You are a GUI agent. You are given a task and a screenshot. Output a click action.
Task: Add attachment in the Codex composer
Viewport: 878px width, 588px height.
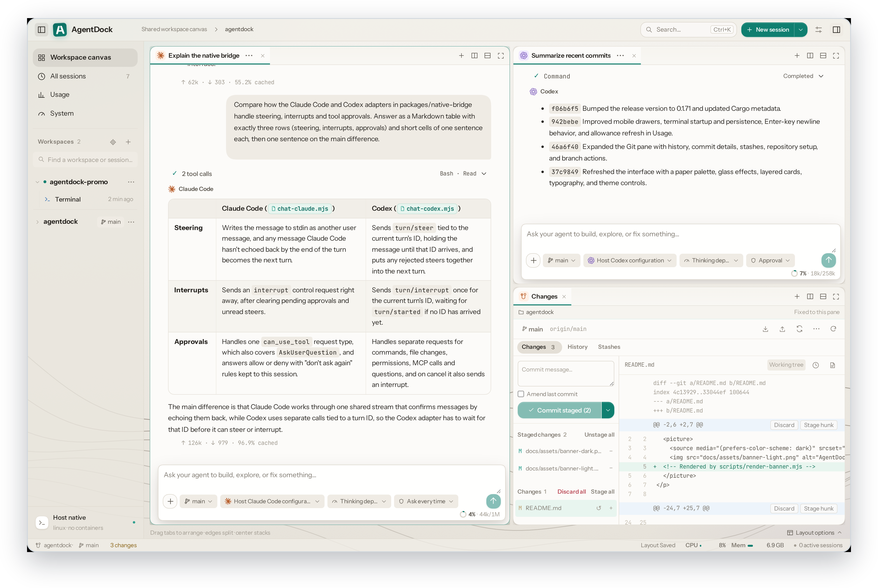coord(533,260)
